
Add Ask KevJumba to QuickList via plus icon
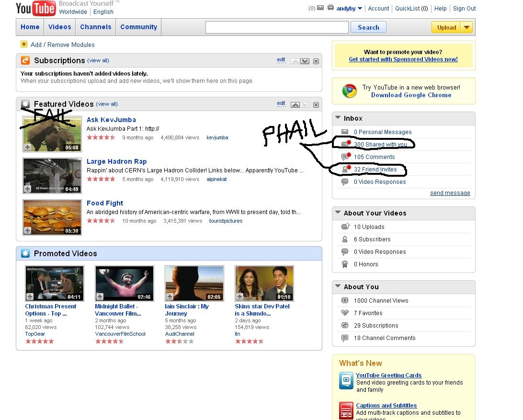(28, 147)
